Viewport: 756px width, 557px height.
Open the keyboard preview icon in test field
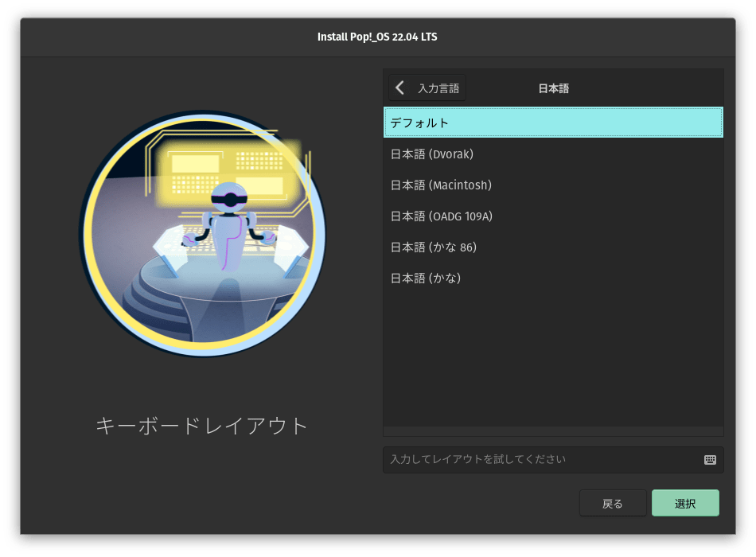(710, 460)
